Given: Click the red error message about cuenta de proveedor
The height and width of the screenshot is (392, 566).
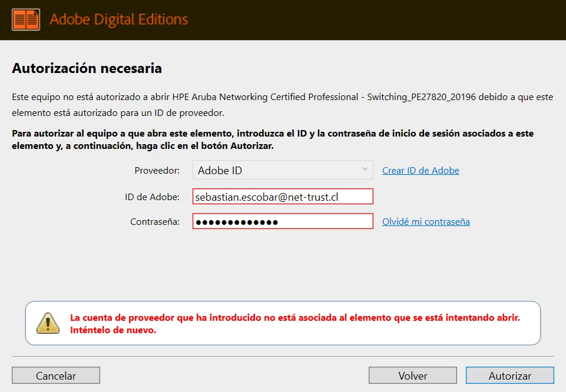Looking at the screenshot, I should pos(295,324).
